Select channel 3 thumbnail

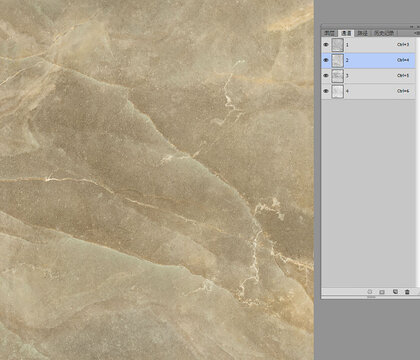pyautogui.click(x=337, y=76)
